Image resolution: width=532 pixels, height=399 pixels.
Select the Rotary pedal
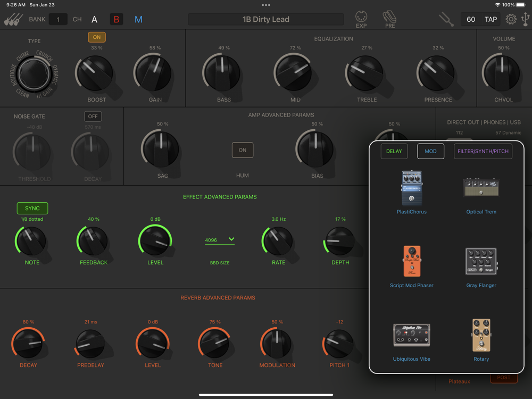481,340
